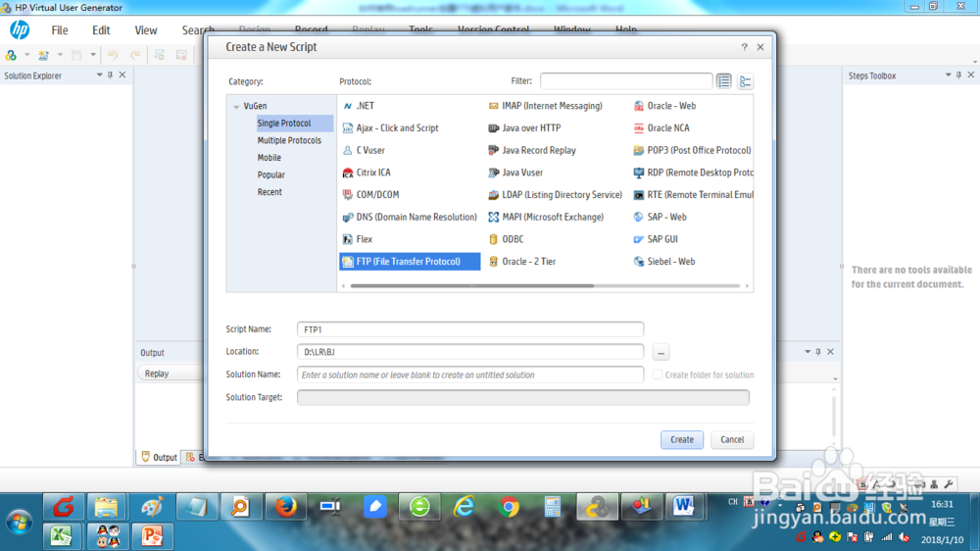Select DNS (Domain Name Resolution) protocol
This screenshot has height=551, width=980.
410,217
